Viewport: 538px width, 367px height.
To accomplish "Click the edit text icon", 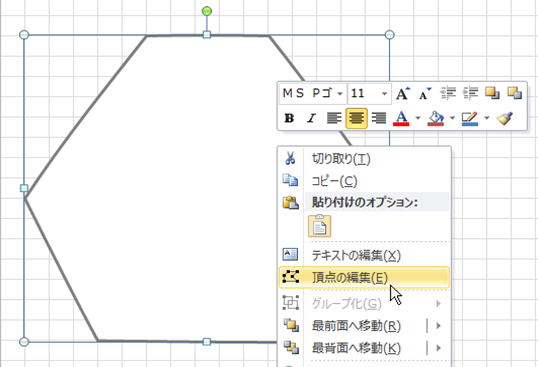I will pos(290,254).
